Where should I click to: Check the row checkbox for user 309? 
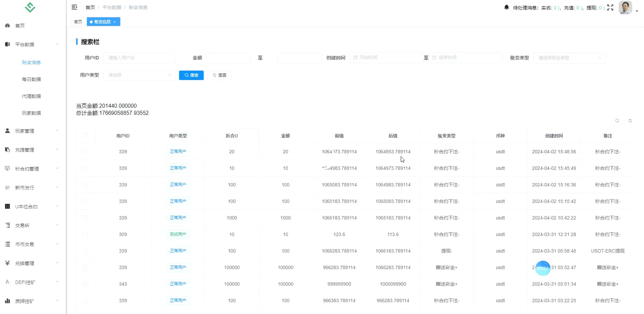[85, 234]
